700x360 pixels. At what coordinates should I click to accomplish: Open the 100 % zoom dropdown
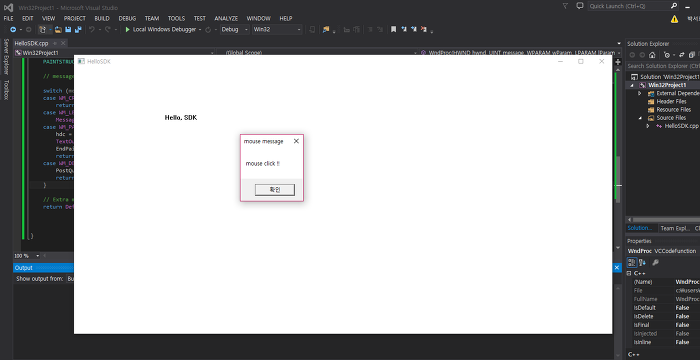[x=37, y=256]
